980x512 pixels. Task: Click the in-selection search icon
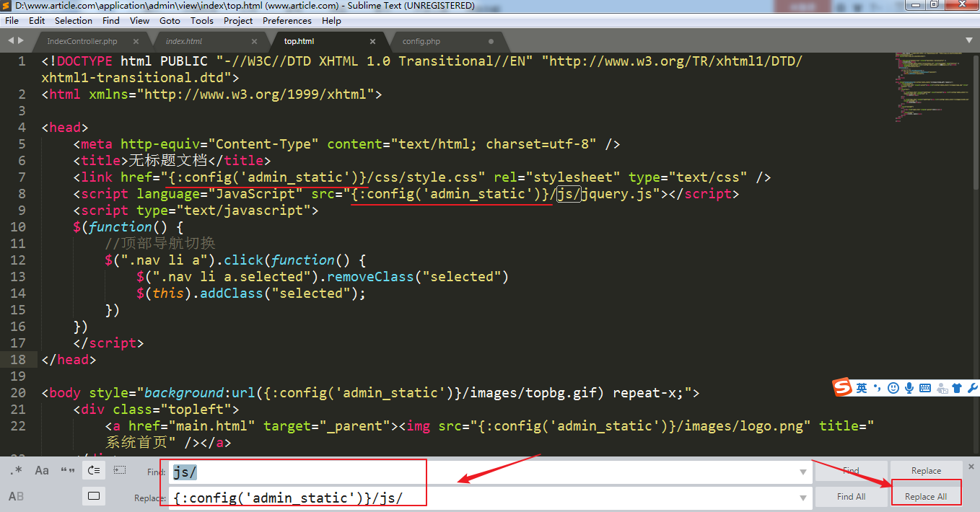[120, 471]
